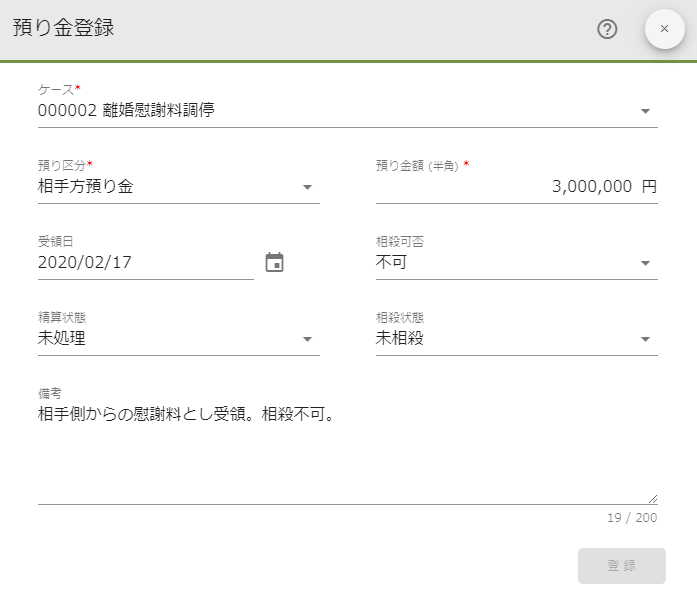Expand the 精算状態 dropdown arrow
The image size is (697, 606).
[x=307, y=339]
